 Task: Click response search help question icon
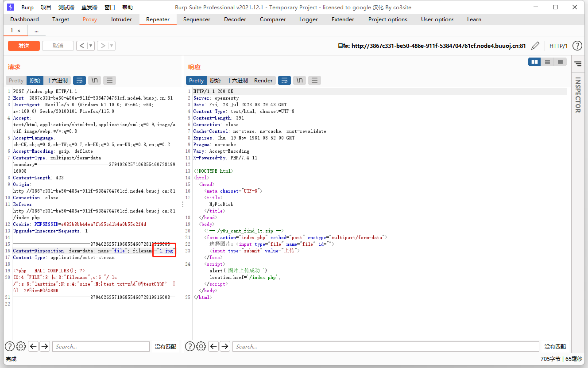[190, 346]
